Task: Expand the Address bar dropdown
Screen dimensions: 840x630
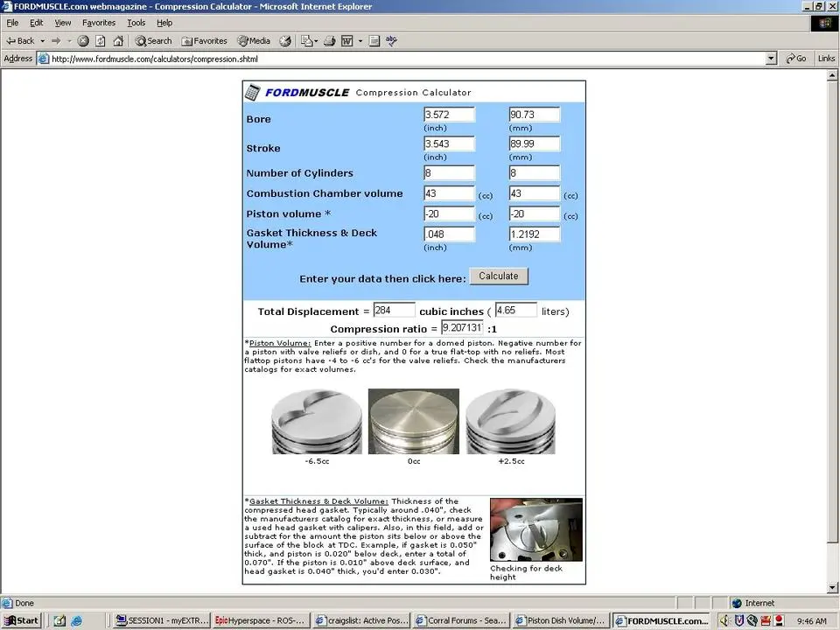Action: (772, 59)
